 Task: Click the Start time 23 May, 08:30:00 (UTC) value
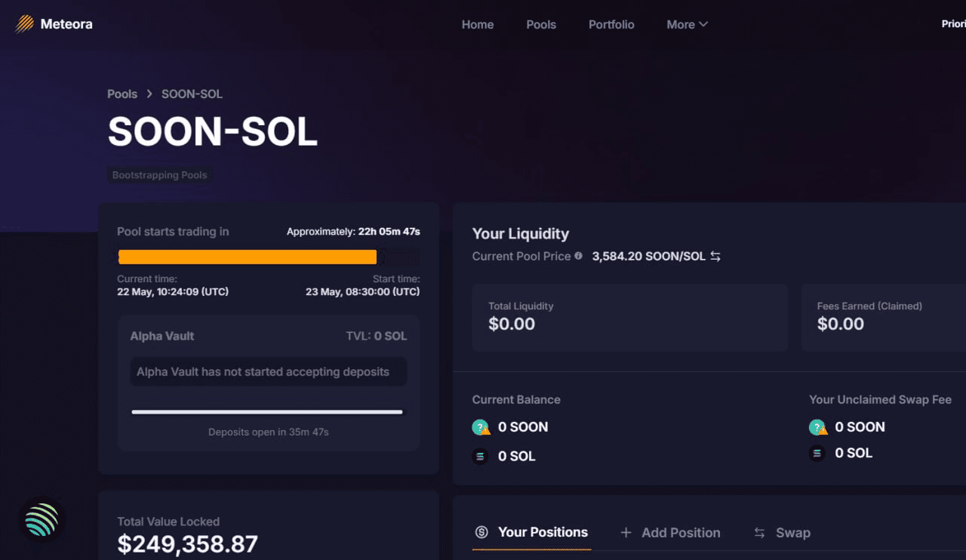tap(363, 291)
